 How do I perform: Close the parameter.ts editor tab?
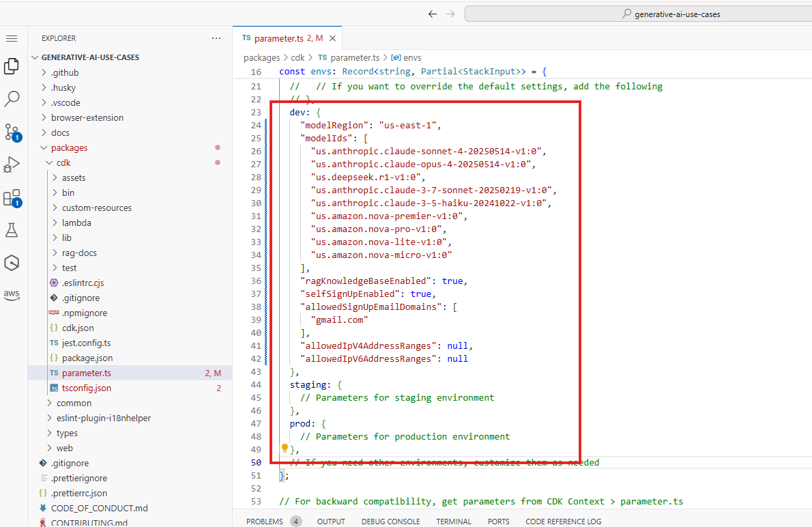coord(332,38)
